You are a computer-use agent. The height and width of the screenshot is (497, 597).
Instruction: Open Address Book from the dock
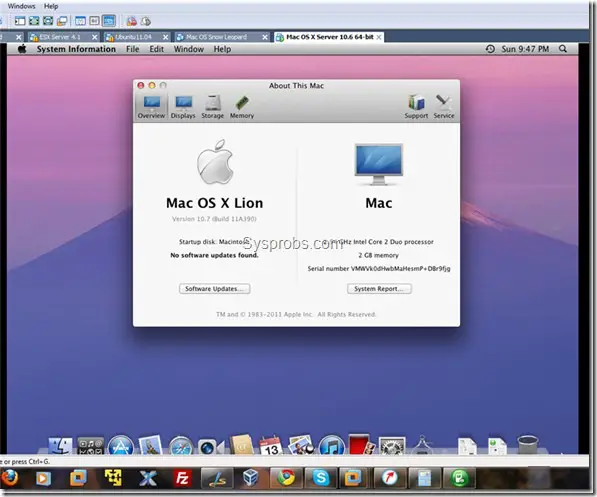click(x=241, y=444)
